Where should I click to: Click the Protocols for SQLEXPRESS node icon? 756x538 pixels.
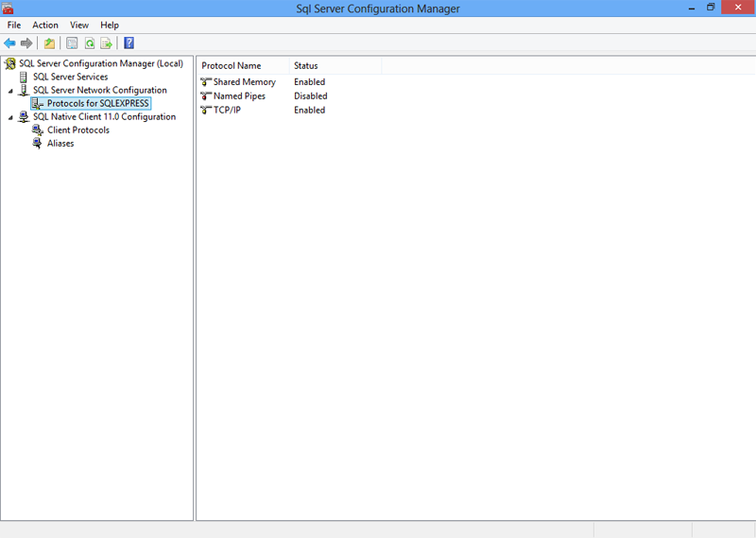click(38, 104)
